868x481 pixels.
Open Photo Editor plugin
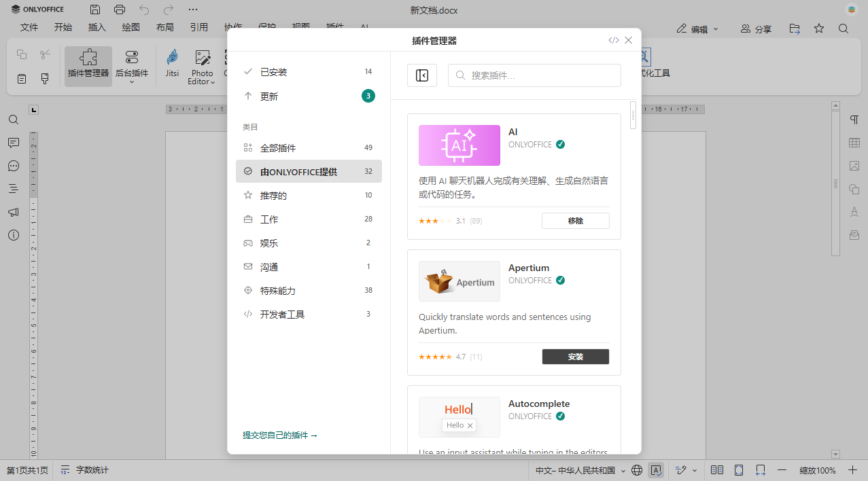point(202,66)
